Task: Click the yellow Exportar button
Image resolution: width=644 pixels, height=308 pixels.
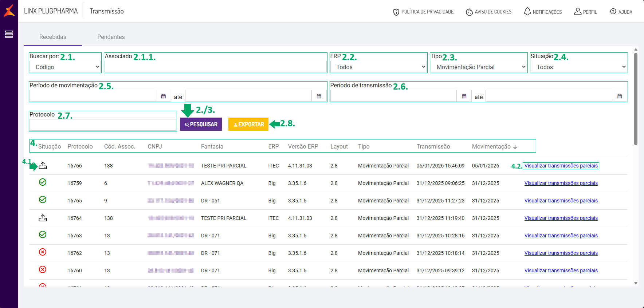Action: (248, 124)
